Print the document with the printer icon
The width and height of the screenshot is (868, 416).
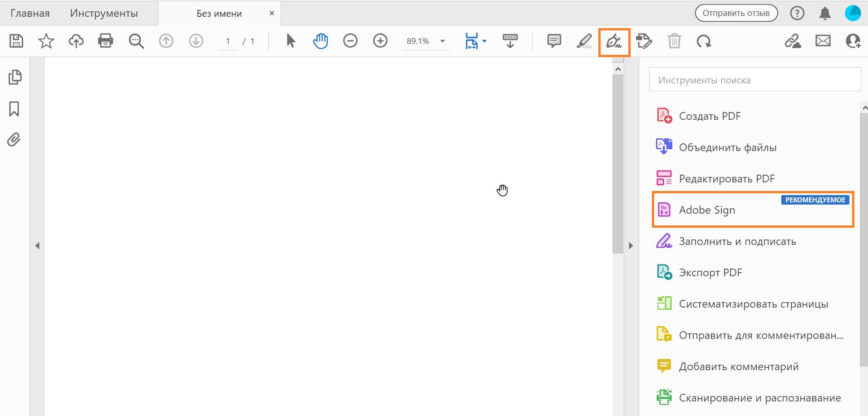tap(105, 41)
